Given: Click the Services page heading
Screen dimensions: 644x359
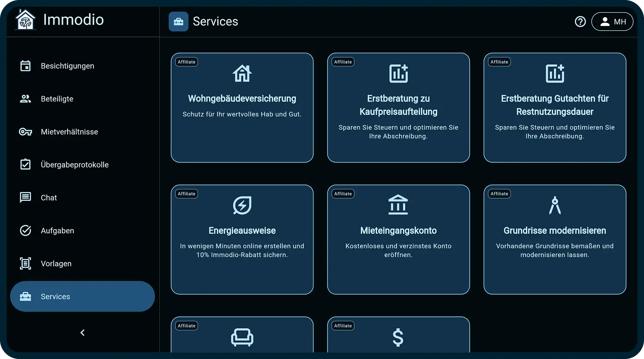Looking at the screenshot, I should click(x=216, y=22).
